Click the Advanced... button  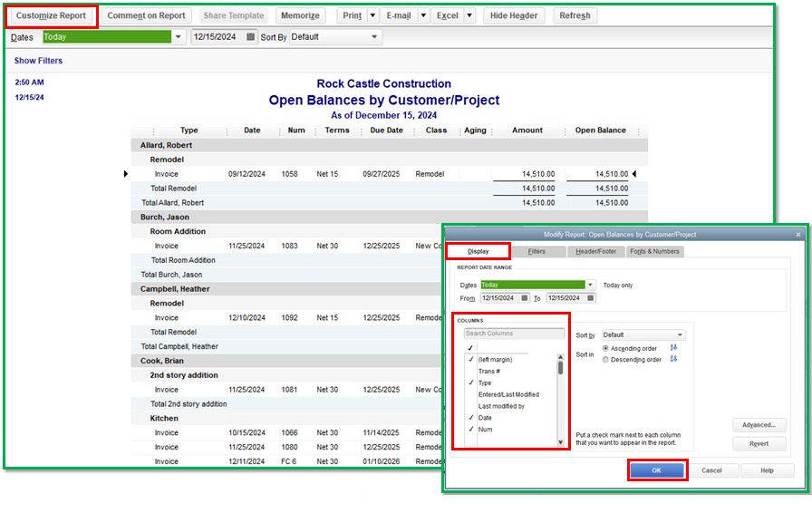click(759, 425)
